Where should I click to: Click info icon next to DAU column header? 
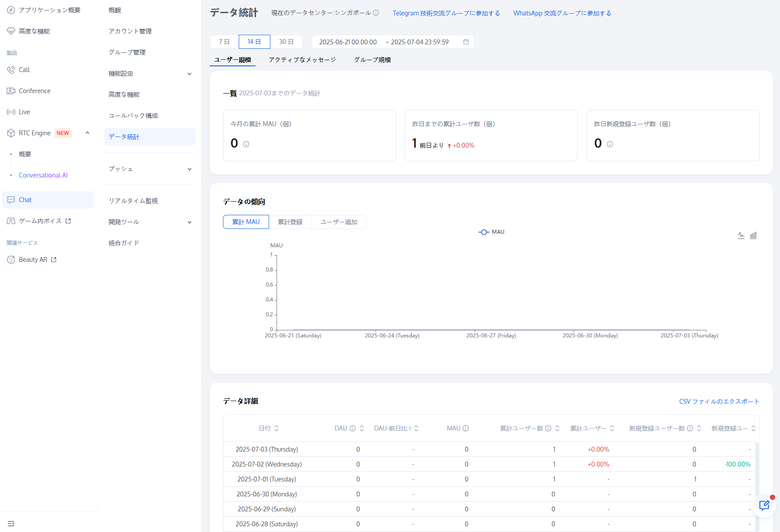353,428
